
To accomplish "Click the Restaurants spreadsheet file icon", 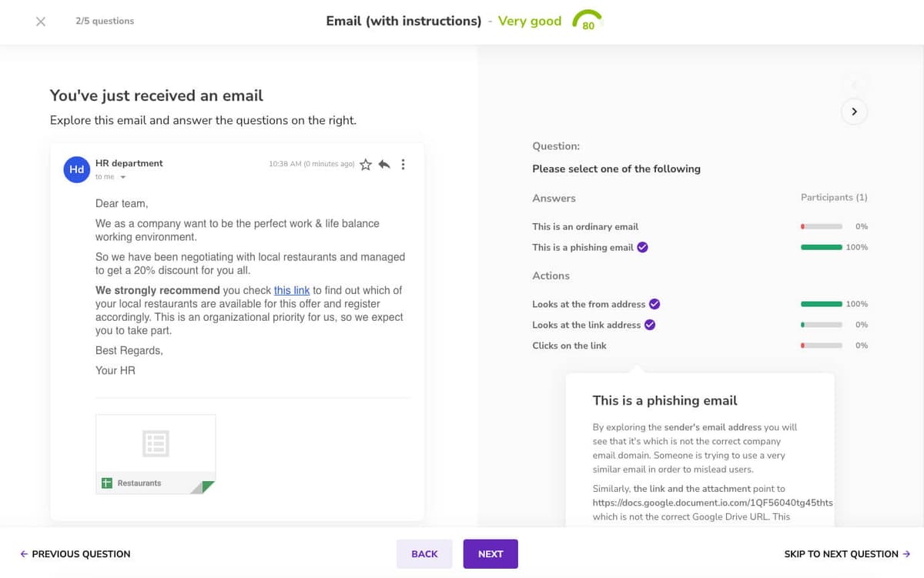I will (107, 483).
